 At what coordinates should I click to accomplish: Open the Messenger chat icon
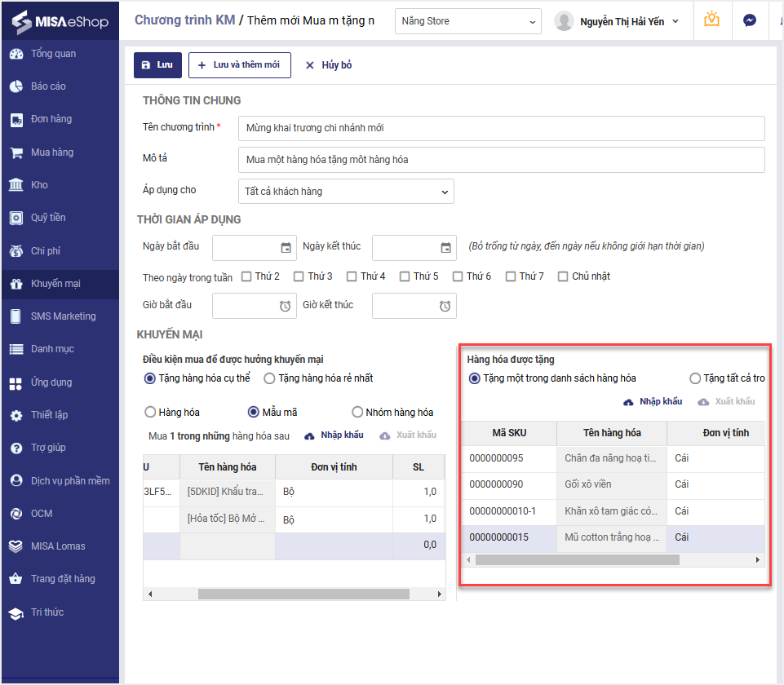coord(749,20)
